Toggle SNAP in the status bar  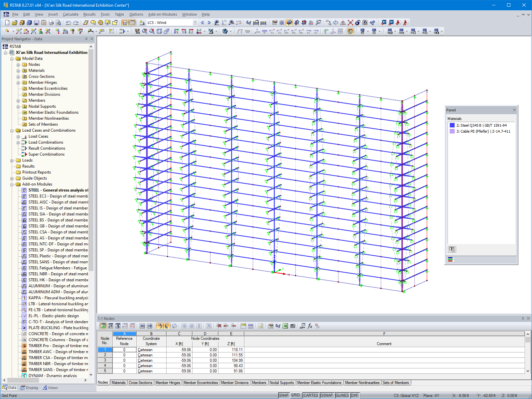click(284, 395)
